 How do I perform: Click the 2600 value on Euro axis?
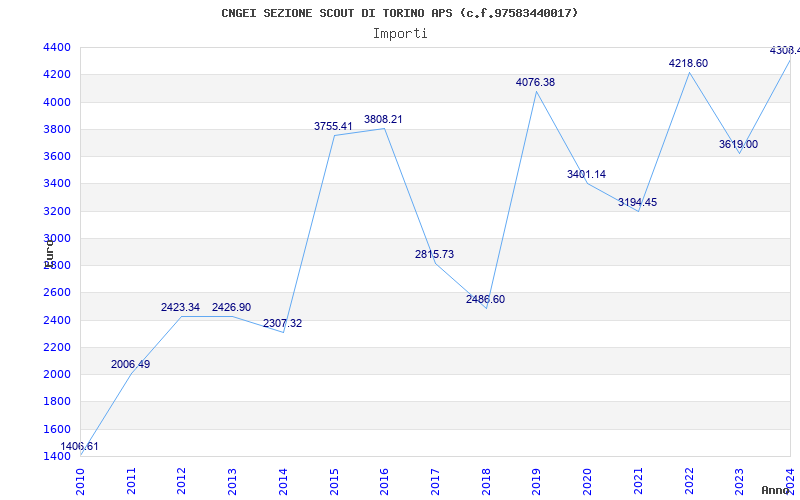[57, 292]
